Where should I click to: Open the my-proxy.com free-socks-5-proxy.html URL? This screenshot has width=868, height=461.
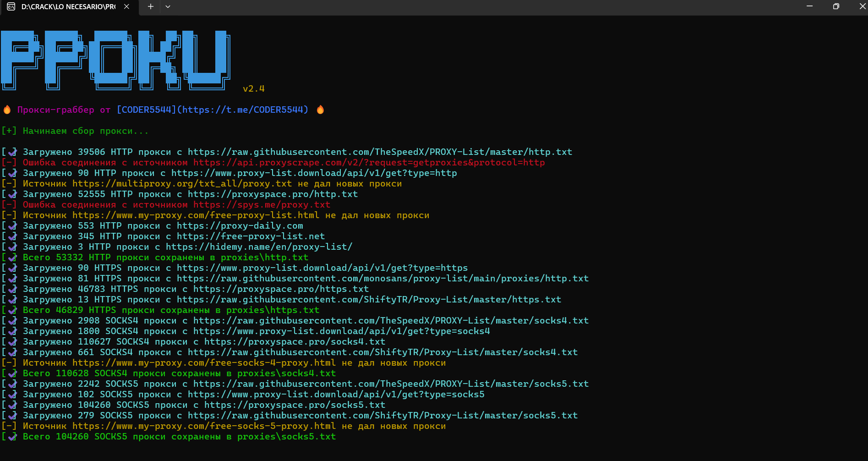204,426
